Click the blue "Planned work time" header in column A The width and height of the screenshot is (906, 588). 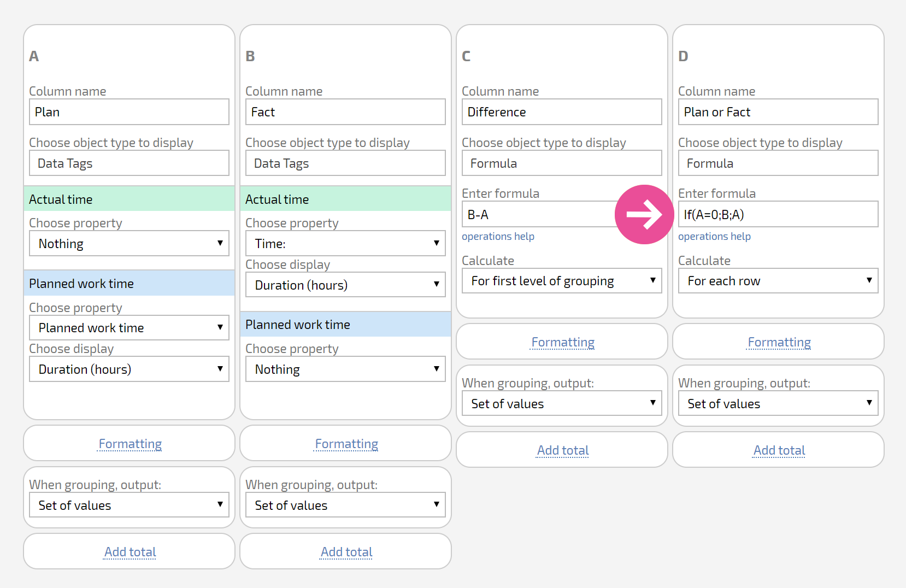click(x=129, y=283)
